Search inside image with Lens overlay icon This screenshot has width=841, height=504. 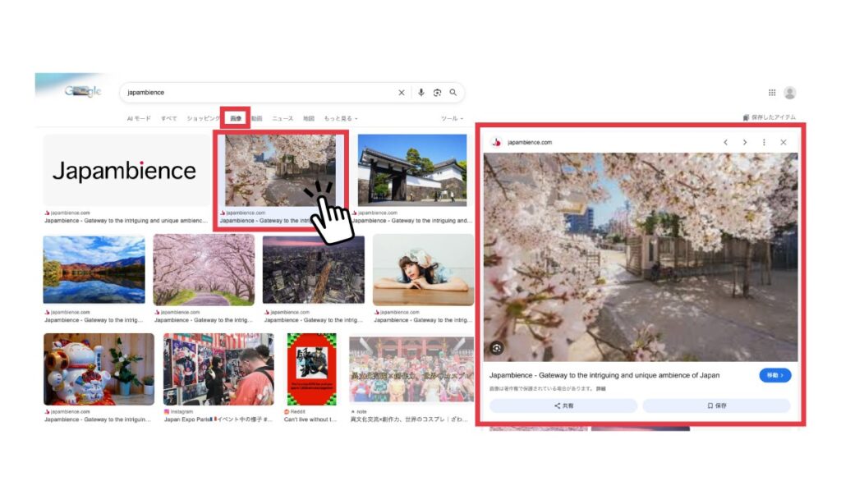tap(496, 348)
